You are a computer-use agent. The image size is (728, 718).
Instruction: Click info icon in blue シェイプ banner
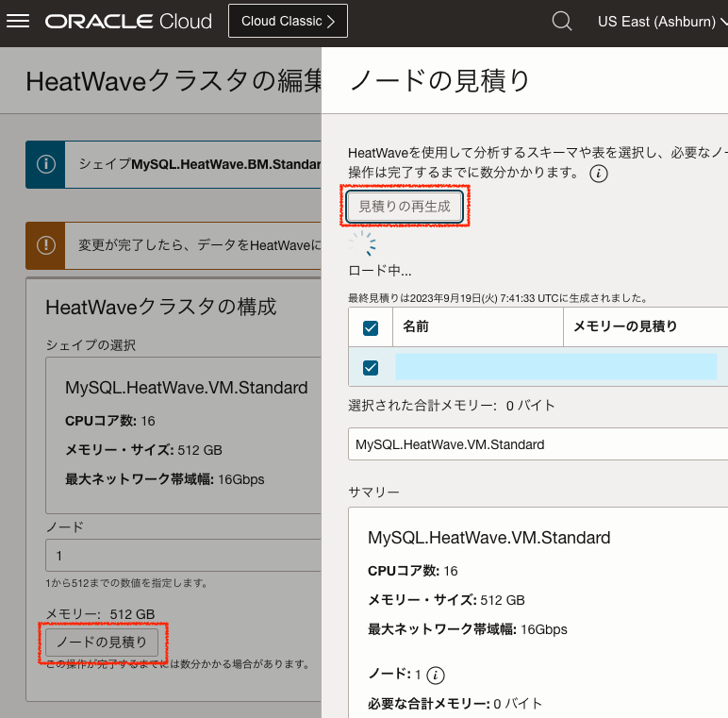45,164
